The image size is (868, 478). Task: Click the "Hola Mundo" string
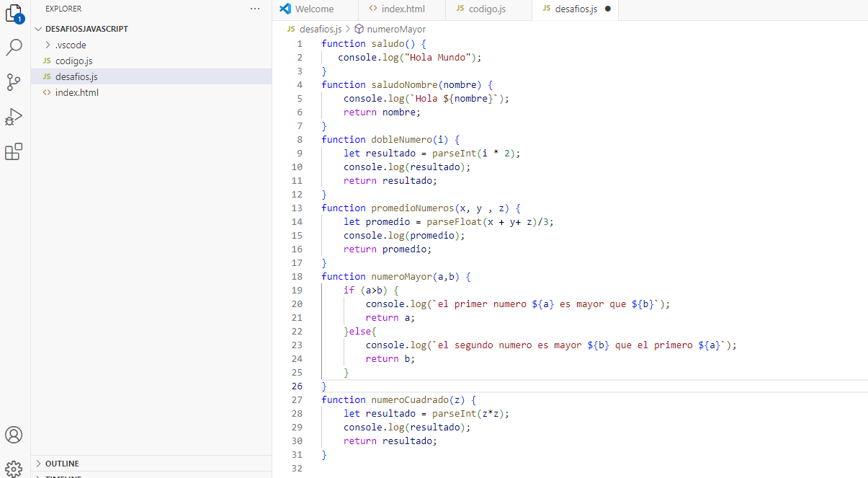(437, 57)
